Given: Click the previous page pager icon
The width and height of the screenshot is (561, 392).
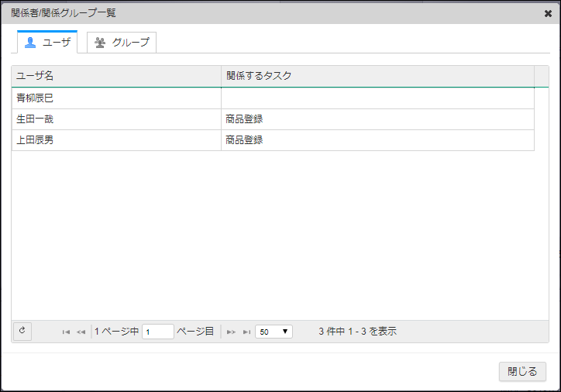Looking at the screenshot, I should tap(81, 332).
